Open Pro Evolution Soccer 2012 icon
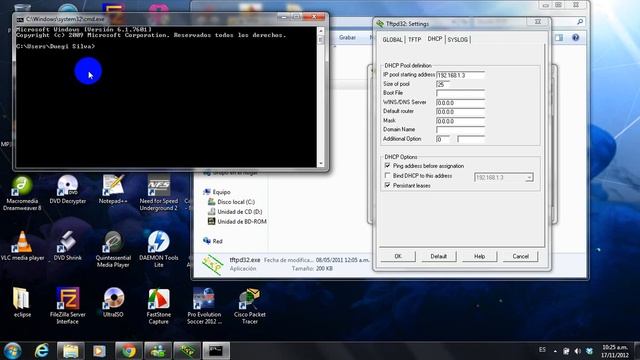The width and height of the screenshot is (640, 360). click(x=204, y=306)
